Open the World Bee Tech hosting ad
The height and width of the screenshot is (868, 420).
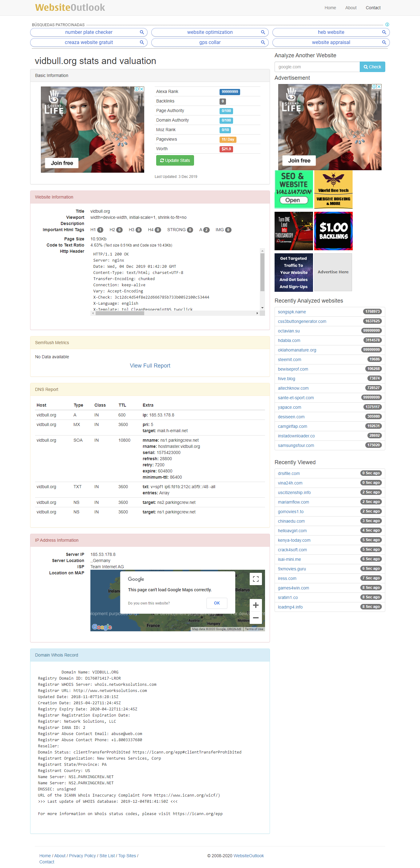coord(333,189)
